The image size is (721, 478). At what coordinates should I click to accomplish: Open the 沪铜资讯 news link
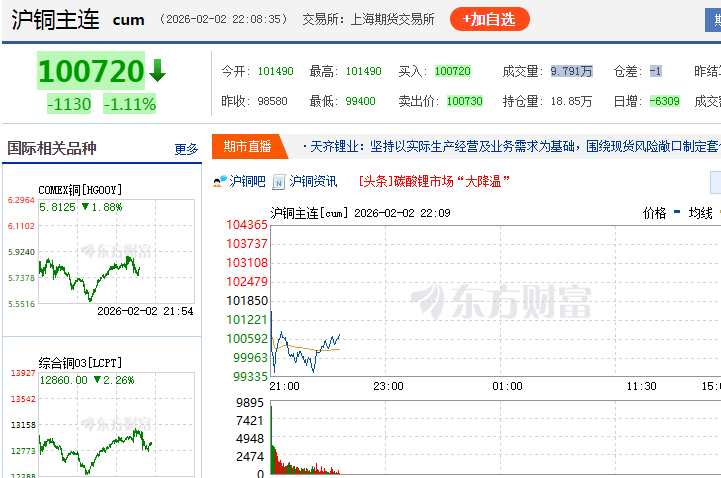[313, 182]
